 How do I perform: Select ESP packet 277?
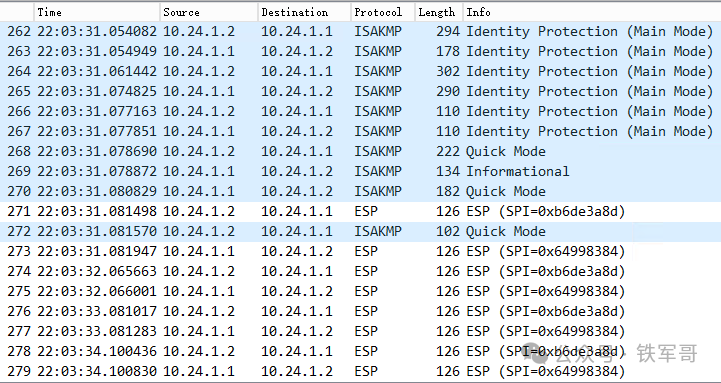coord(360,331)
